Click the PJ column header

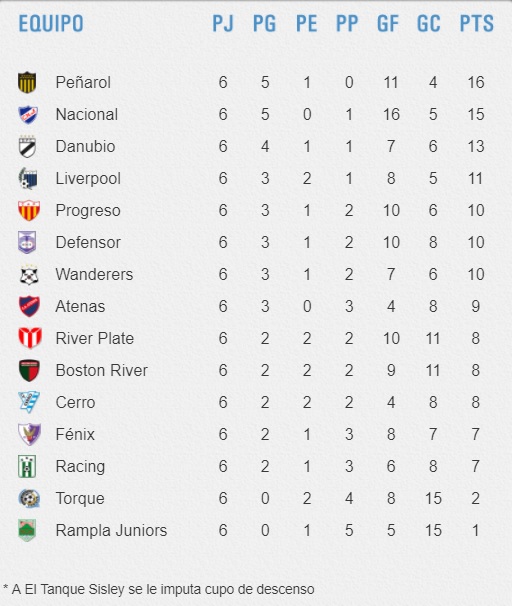pyautogui.click(x=223, y=23)
